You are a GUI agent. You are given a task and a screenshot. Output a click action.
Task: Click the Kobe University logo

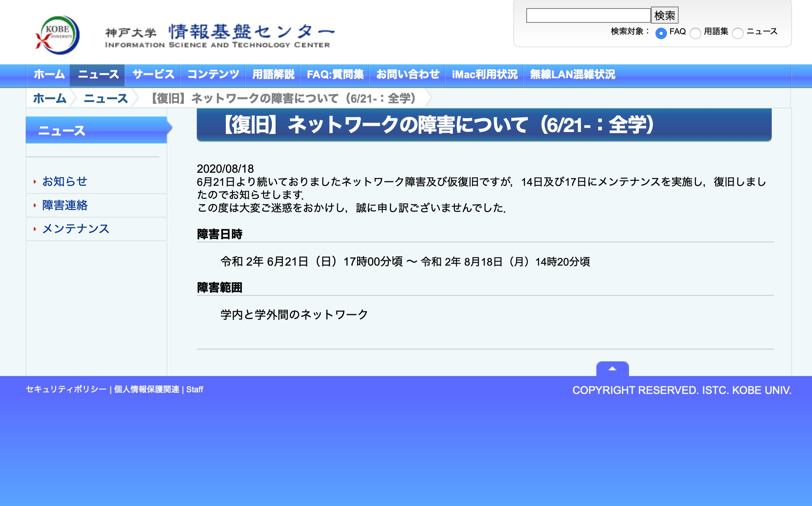57,35
